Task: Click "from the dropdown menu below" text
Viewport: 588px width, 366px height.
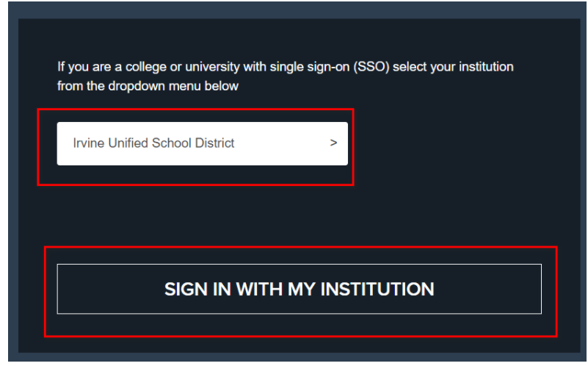Action: coord(148,86)
